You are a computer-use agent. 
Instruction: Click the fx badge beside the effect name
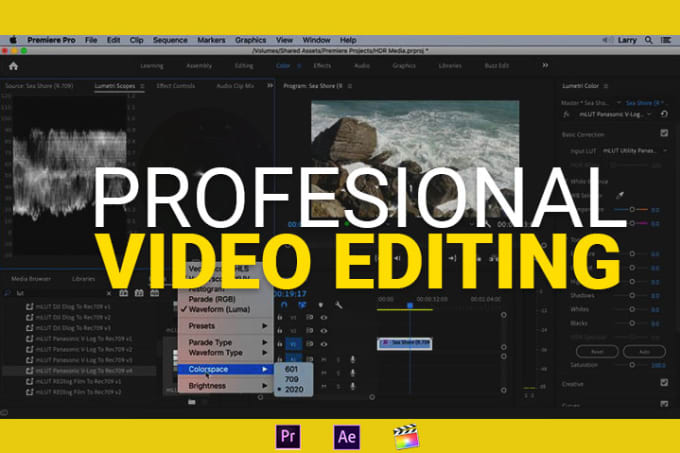point(566,114)
